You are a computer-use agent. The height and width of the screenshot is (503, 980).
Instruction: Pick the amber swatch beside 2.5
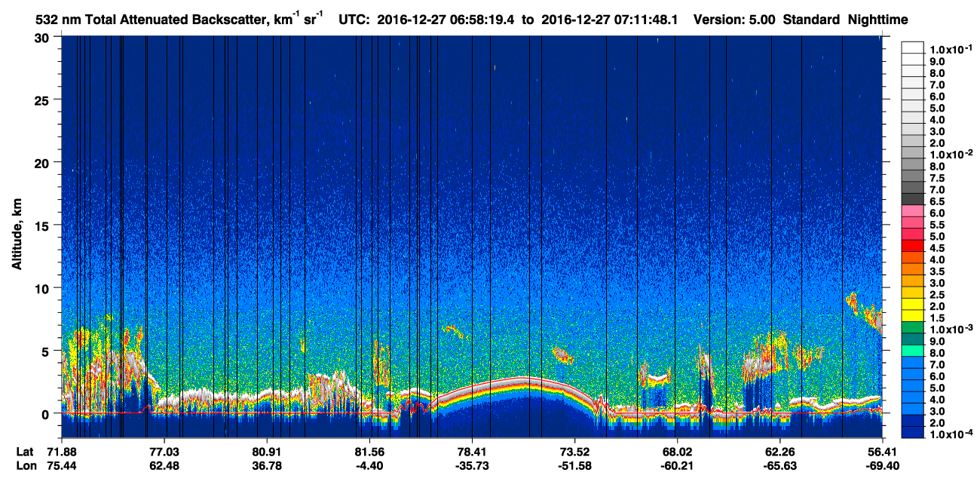click(x=912, y=292)
